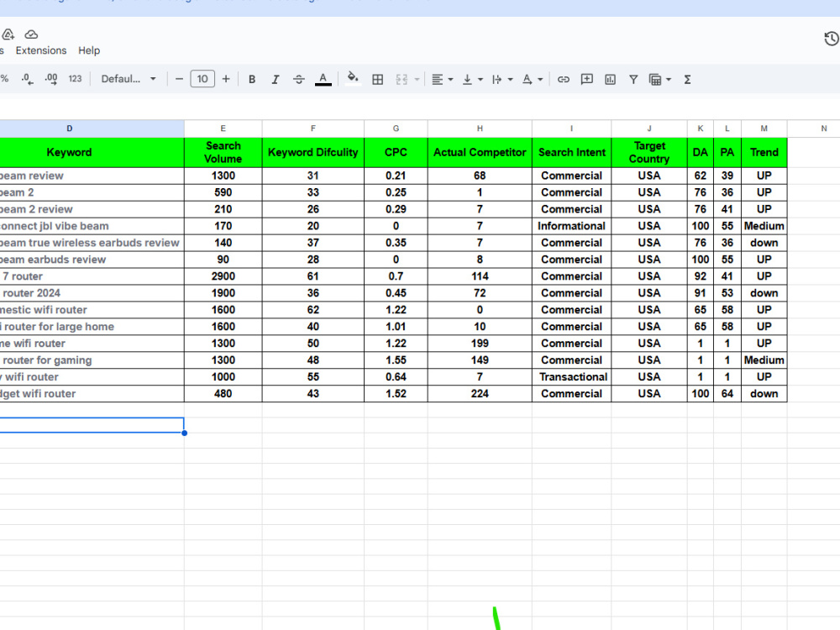Image resolution: width=840 pixels, height=630 pixels.
Task: Select the Keyword header cell
Action: (x=92, y=152)
